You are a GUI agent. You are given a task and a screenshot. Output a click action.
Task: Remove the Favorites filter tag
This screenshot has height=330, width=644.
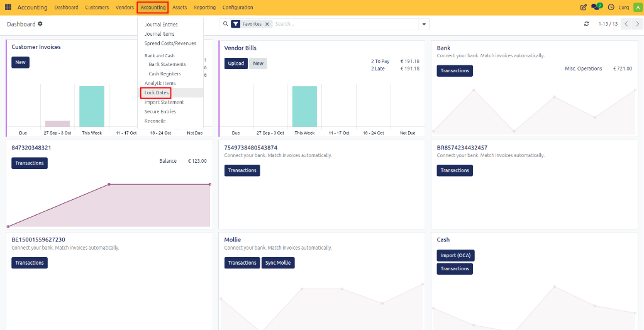coord(267,25)
